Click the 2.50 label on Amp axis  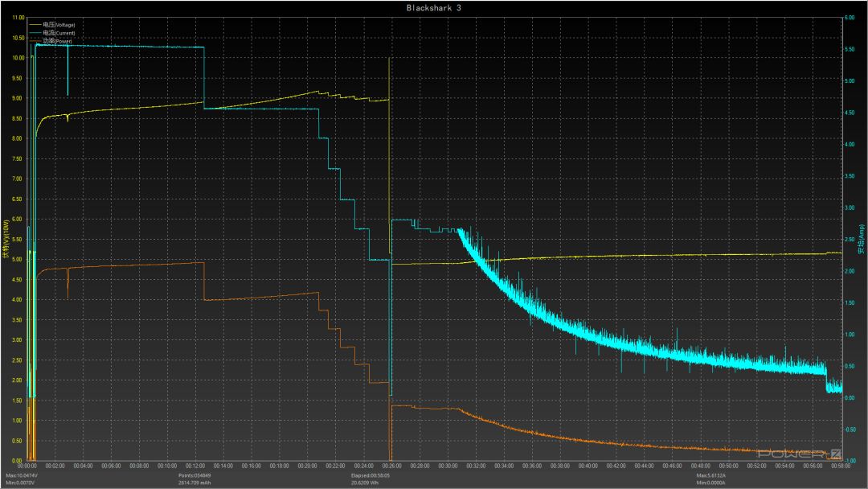[850, 240]
